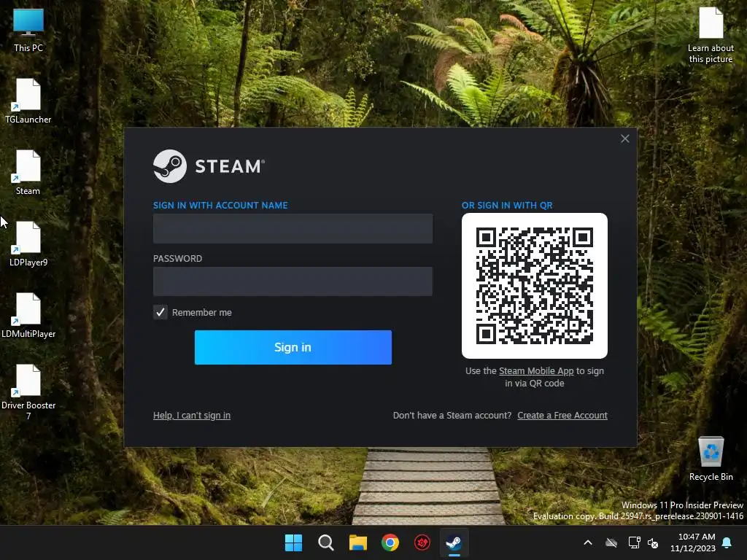This screenshot has height=560, width=747.
Task: Select the Recycle Bin icon
Action: [711, 459]
